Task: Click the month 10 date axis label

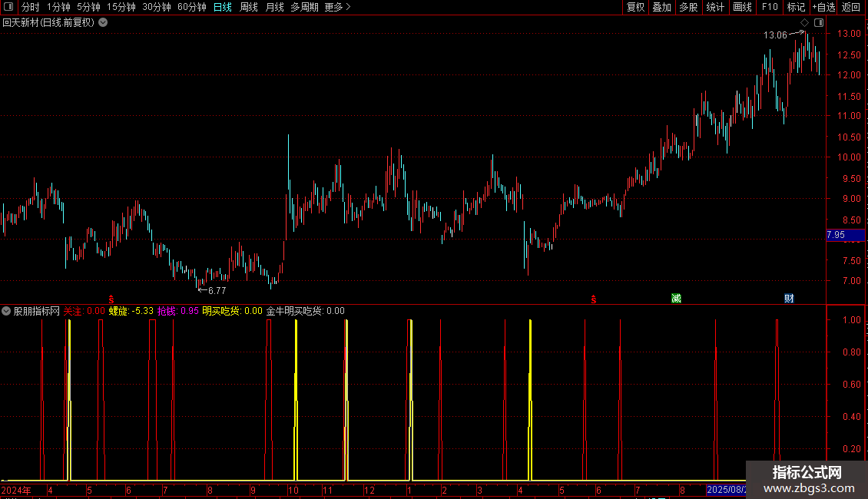Action: 293,490
